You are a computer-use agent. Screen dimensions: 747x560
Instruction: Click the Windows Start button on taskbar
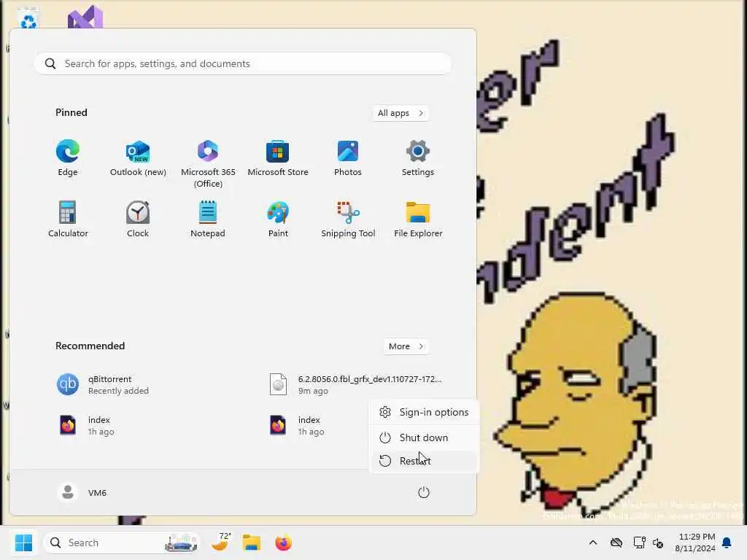tap(23, 542)
